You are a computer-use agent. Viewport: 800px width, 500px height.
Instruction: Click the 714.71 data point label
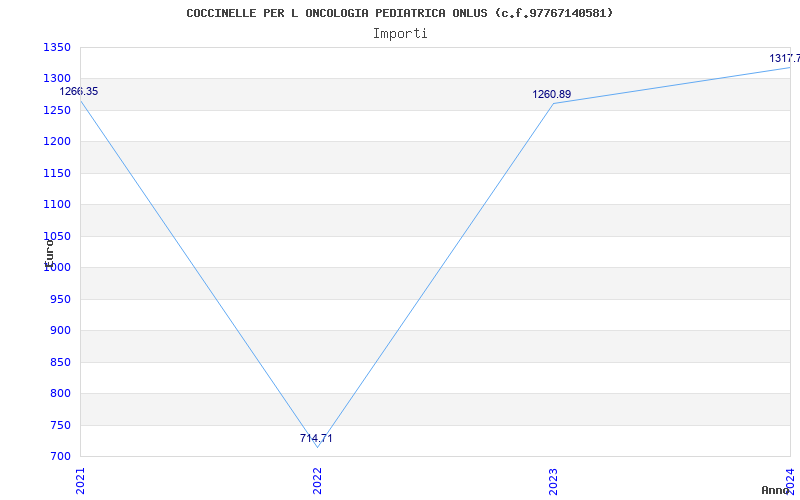click(316, 438)
